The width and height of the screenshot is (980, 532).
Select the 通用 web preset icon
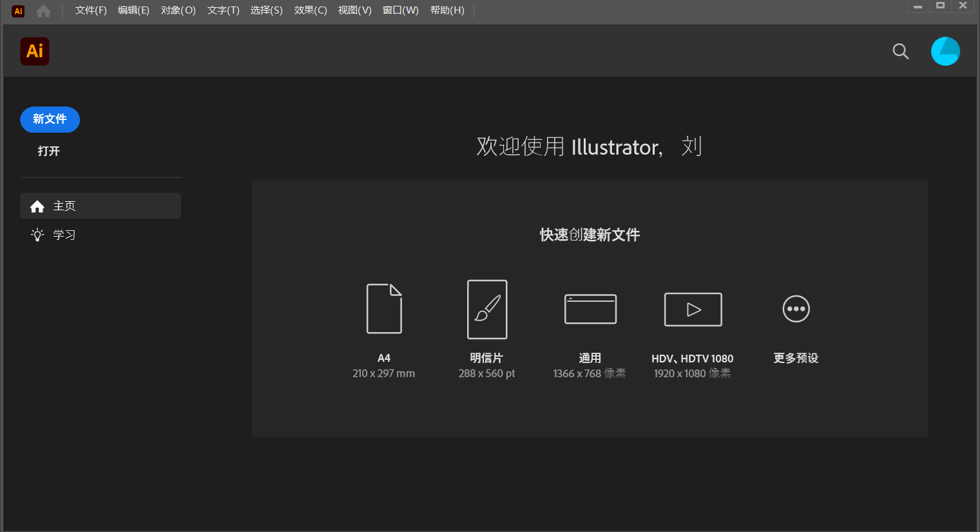590,309
